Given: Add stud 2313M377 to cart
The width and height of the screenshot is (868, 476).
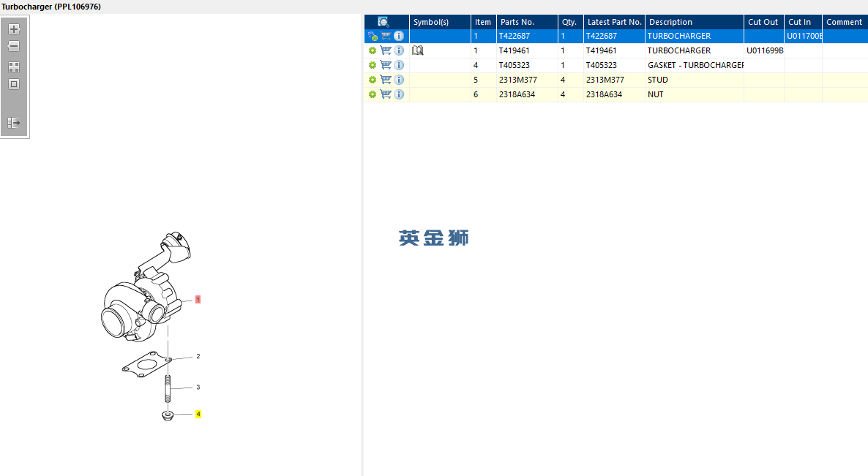Looking at the screenshot, I should coord(386,80).
